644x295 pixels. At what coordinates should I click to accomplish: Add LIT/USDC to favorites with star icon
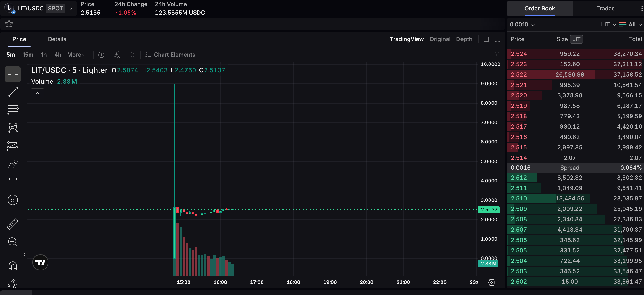click(x=9, y=24)
